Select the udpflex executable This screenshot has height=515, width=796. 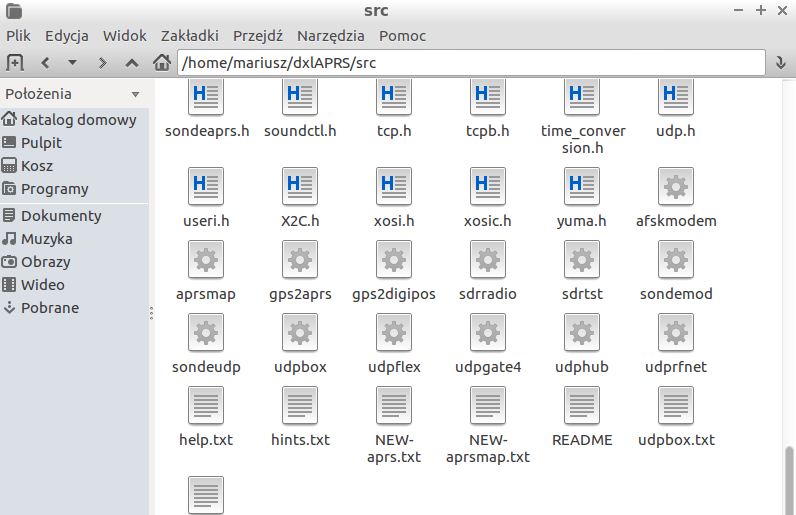[x=394, y=344]
